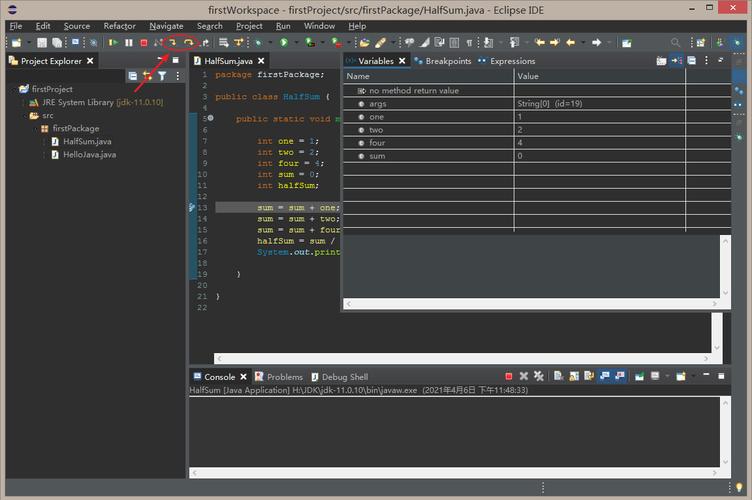Click the Console red Terminate button

(509, 376)
